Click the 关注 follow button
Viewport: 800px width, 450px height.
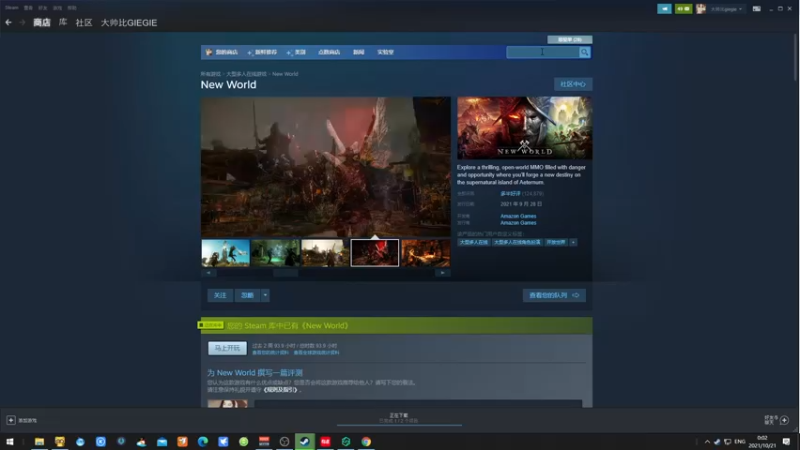coord(220,295)
